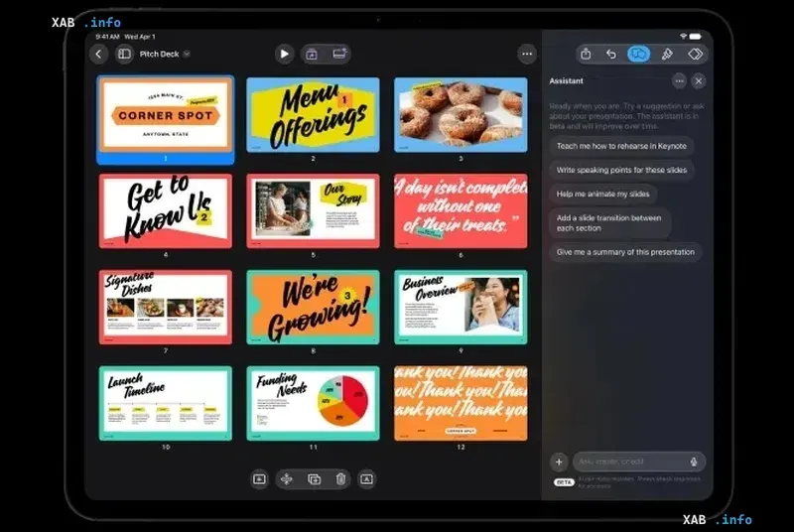This screenshot has width=794, height=532.
Task: Open the Format paintbrush icon
Action: click(x=667, y=55)
